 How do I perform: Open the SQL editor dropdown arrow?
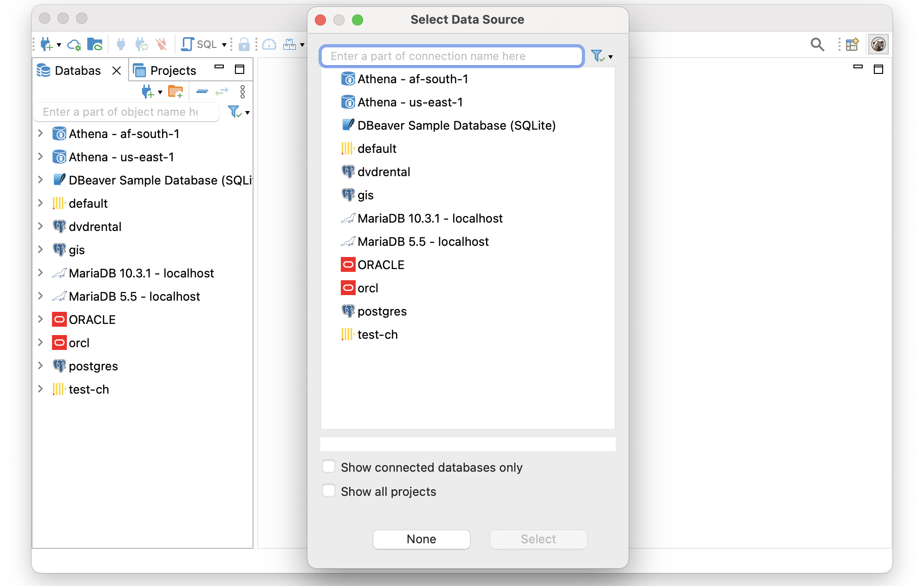pyautogui.click(x=224, y=44)
